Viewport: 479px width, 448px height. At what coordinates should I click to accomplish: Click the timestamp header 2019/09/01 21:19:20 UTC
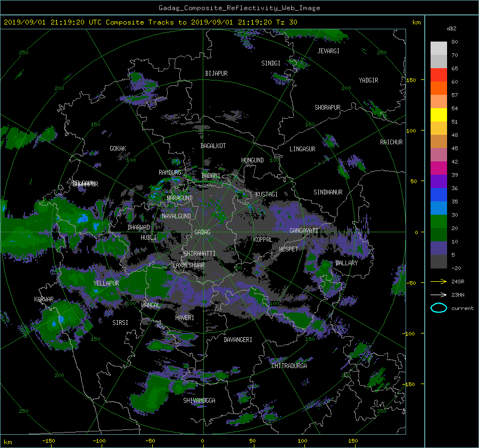(53, 22)
